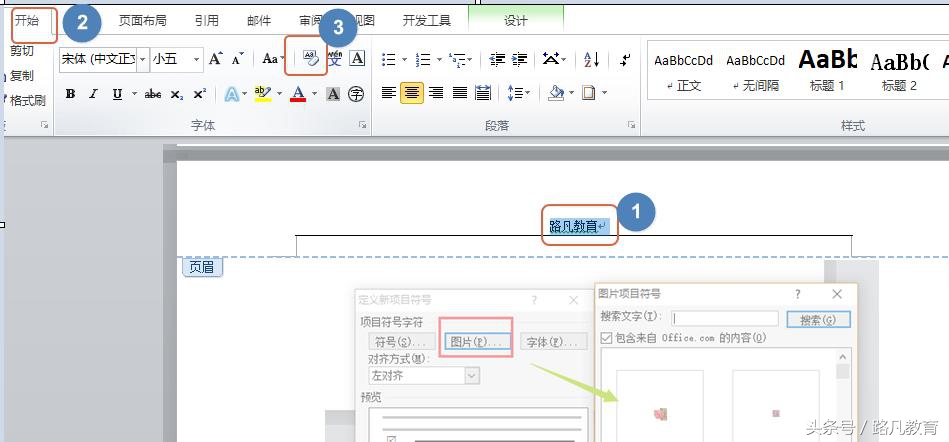Viewport: 949px width, 442px height.
Task: Click the 搜索文字 input field
Action: [x=725, y=318]
